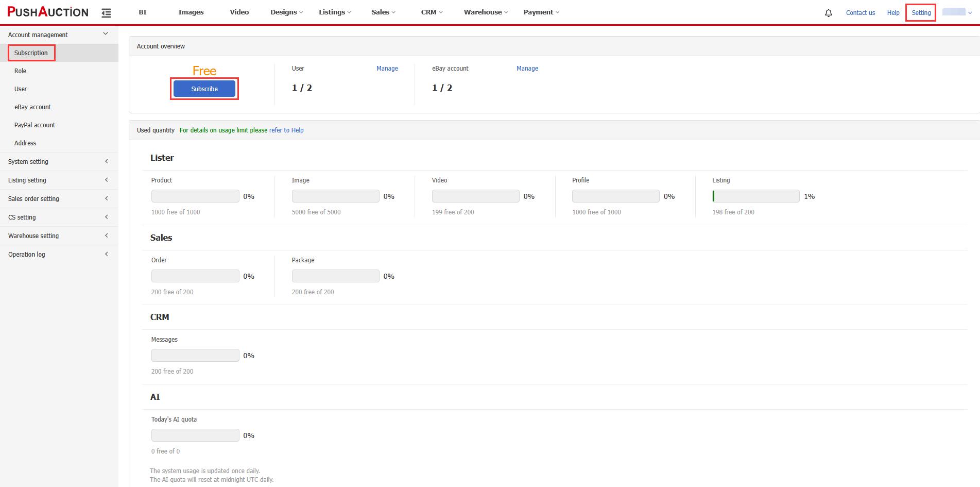
Task: Click Manage next to eBay account
Action: tap(527, 69)
